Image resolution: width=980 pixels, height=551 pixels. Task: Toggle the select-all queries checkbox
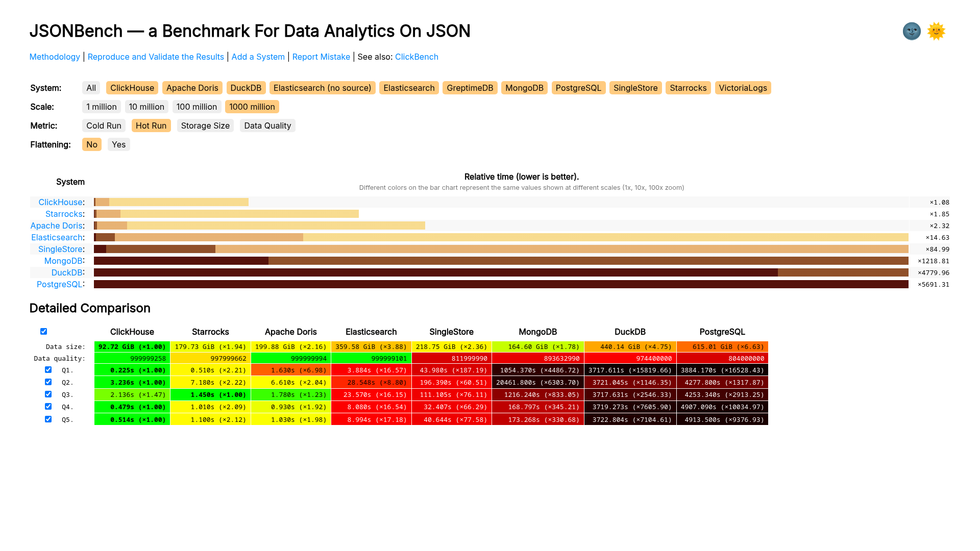pos(43,332)
